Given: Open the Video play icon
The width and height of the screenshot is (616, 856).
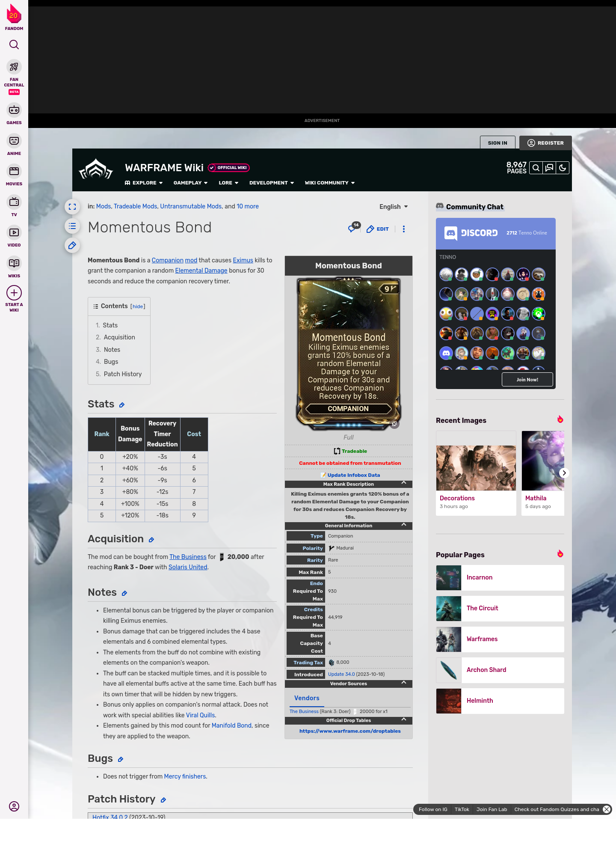Looking at the screenshot, I should click(x=14, y=232).
